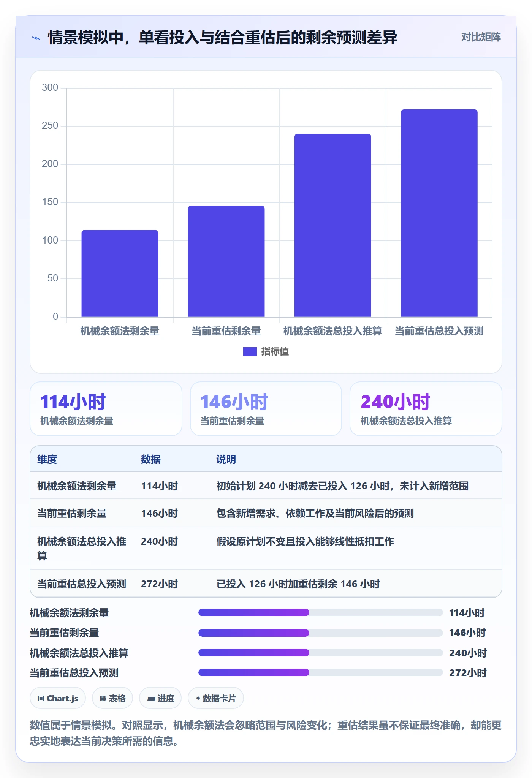This screenshot has width=532, height=778.
Task: Click the 对比矩阵 label in header
Action: [481, 37]
